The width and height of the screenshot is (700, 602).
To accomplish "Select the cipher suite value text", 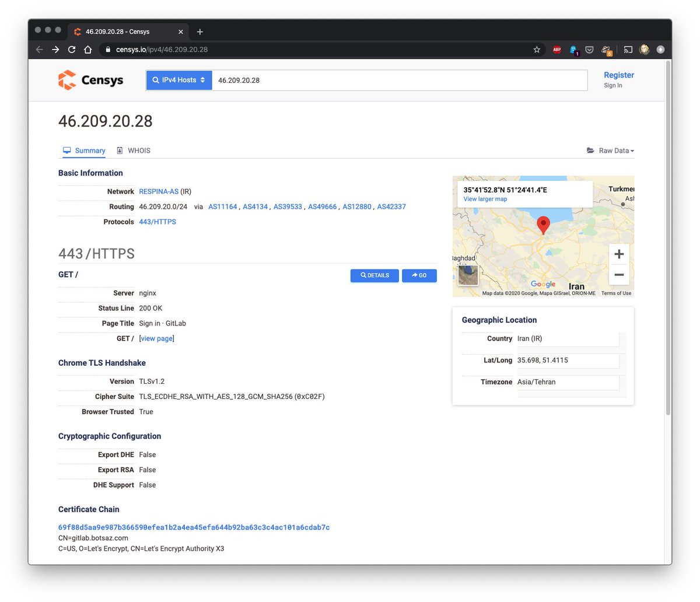I will click(232, 397).
